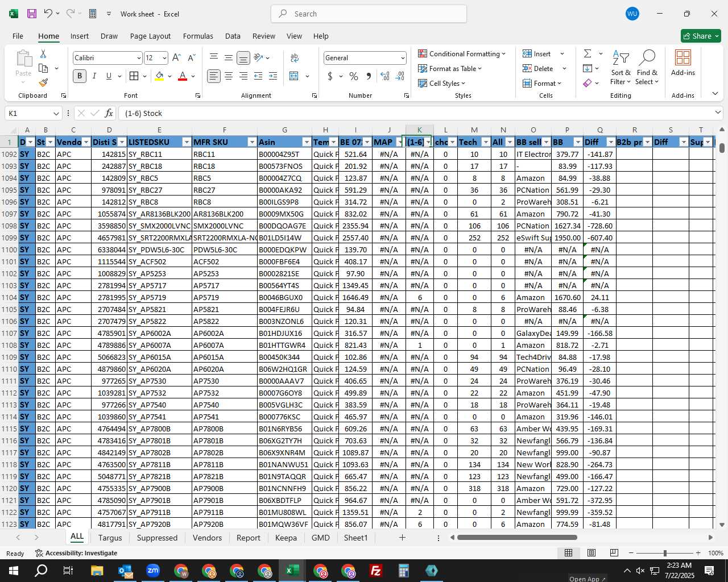
Task: Click Insert Function fx icon
Action: point(109,113)
